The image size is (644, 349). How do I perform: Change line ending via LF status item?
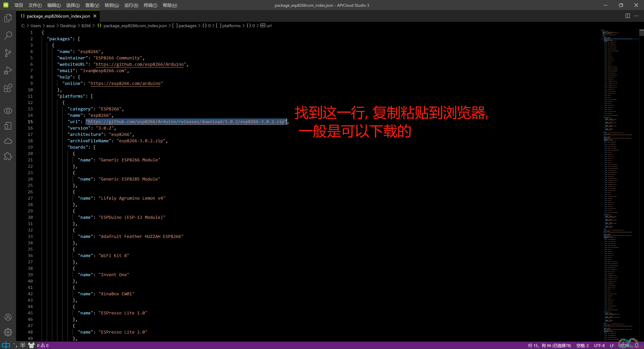612,345
